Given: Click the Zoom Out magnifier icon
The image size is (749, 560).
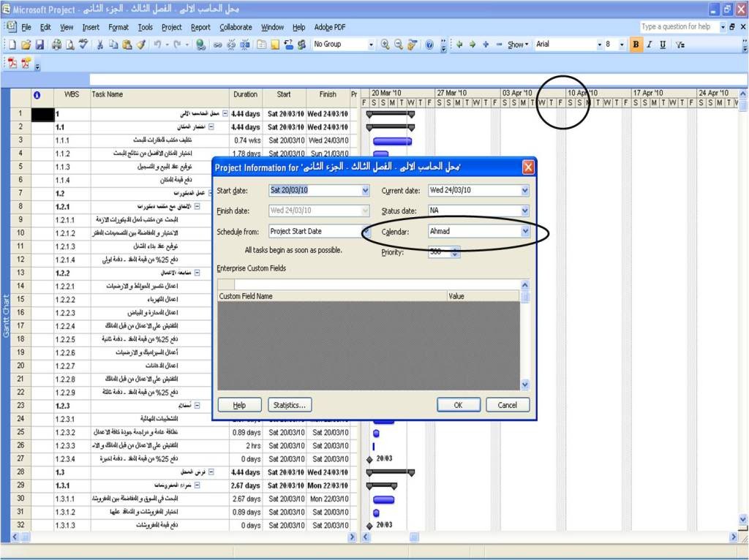Looking at the screenshot, I should click(x=399, y=45).
